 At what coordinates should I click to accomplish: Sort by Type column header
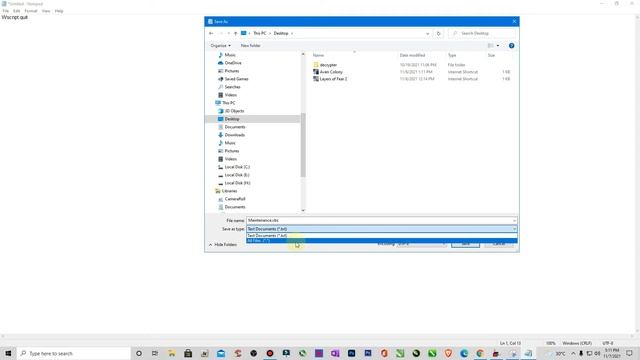pyautogui.click(x=452, y=55)
